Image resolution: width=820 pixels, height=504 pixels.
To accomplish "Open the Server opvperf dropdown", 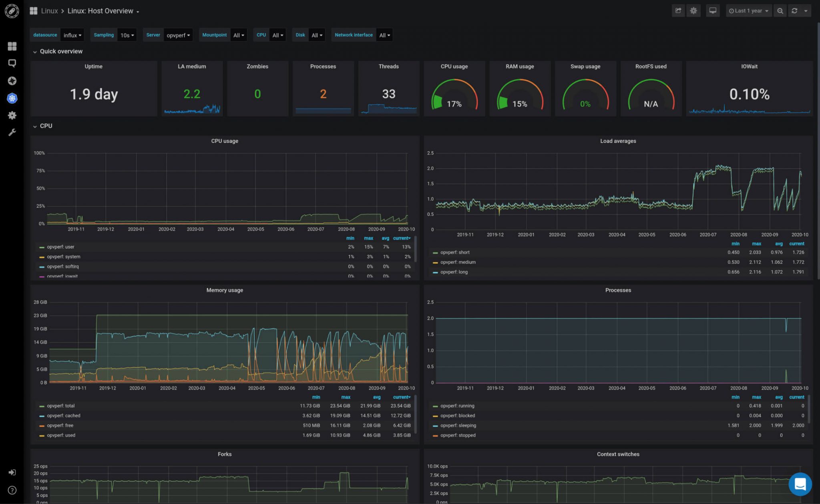I will [178, 35].
